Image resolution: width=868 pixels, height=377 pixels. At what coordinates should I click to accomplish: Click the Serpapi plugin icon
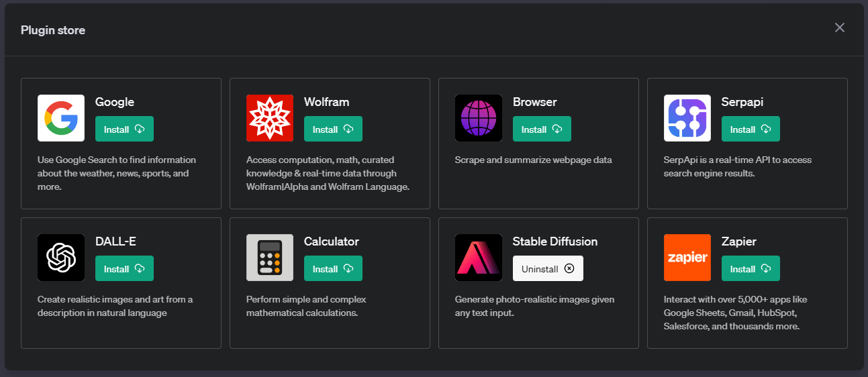click(x=687, y=118)
